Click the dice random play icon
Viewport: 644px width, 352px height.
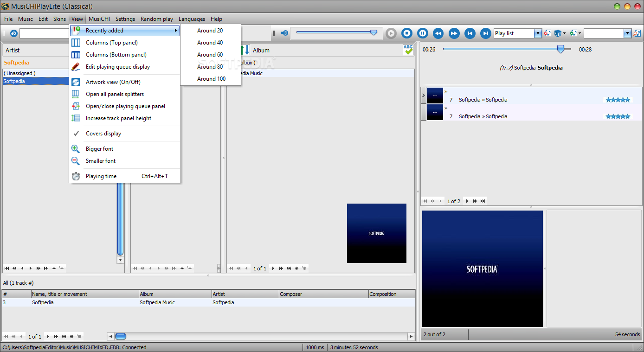558,33
